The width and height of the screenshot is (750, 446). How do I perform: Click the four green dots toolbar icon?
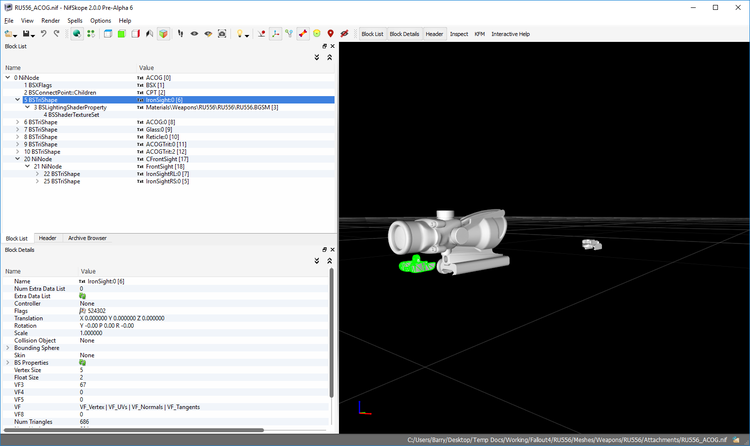[90, 34]
